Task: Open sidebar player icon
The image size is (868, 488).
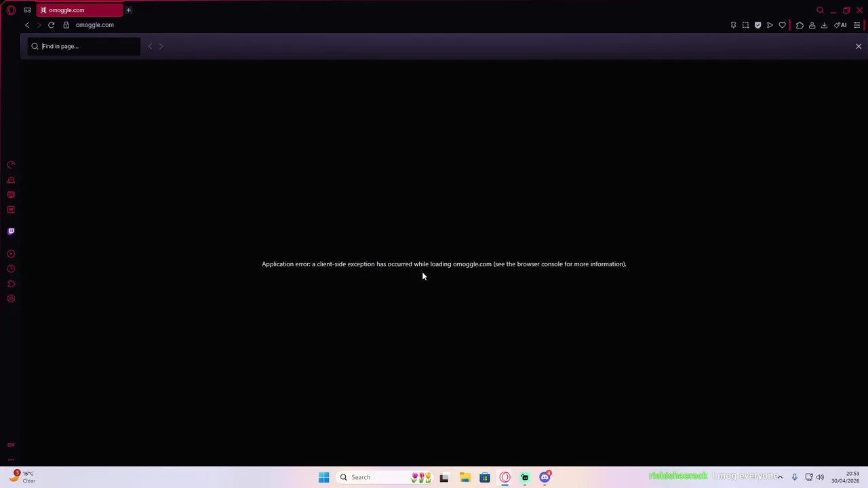Action: 11,253
